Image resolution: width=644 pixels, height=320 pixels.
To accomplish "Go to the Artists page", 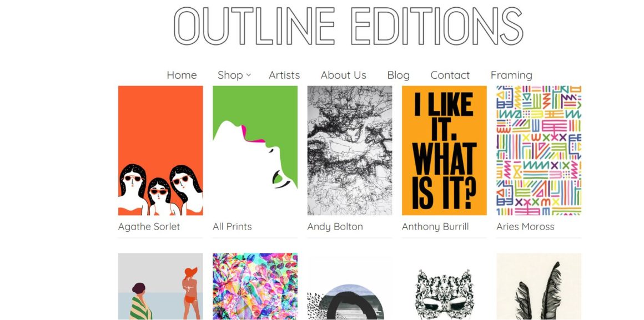I will click(284, 75).
